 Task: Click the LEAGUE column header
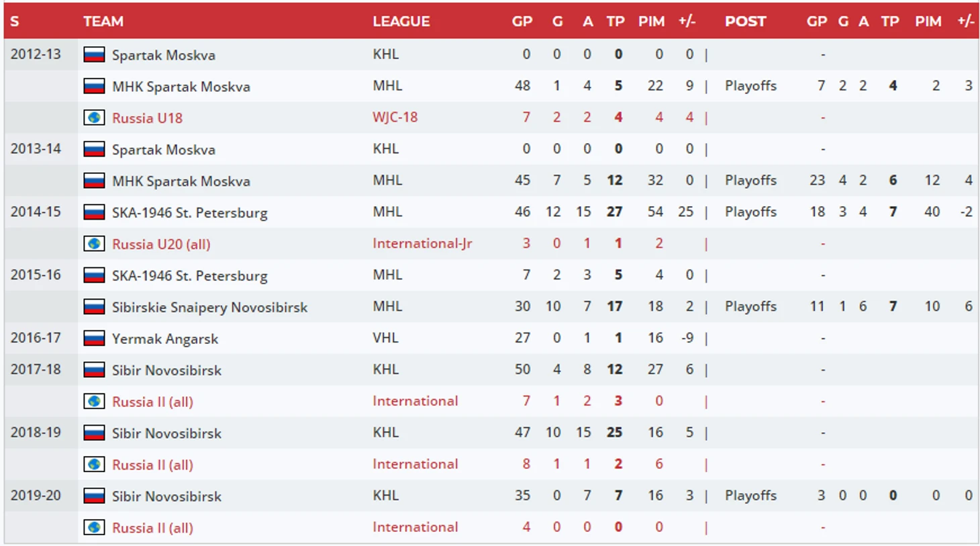coord(401,21)
